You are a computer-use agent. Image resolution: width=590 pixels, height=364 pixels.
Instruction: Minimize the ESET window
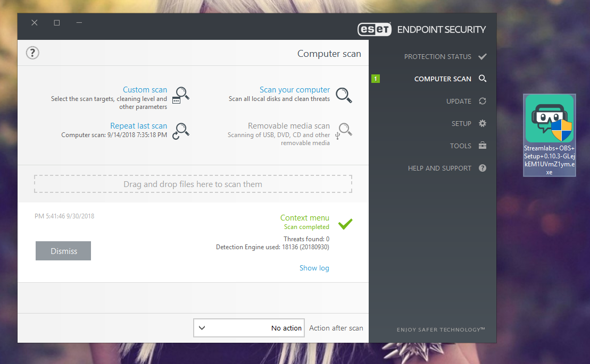[79, 22]
